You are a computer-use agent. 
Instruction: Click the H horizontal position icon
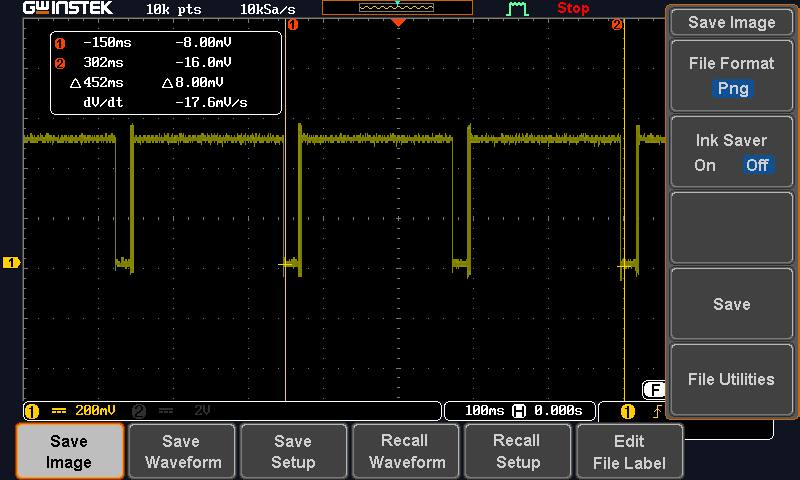519,411
